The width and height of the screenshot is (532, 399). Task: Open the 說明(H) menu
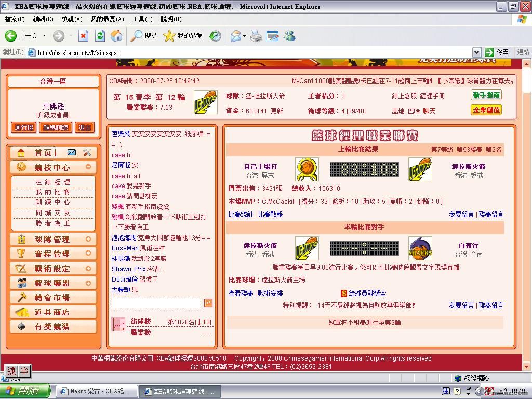click(171, 19)
